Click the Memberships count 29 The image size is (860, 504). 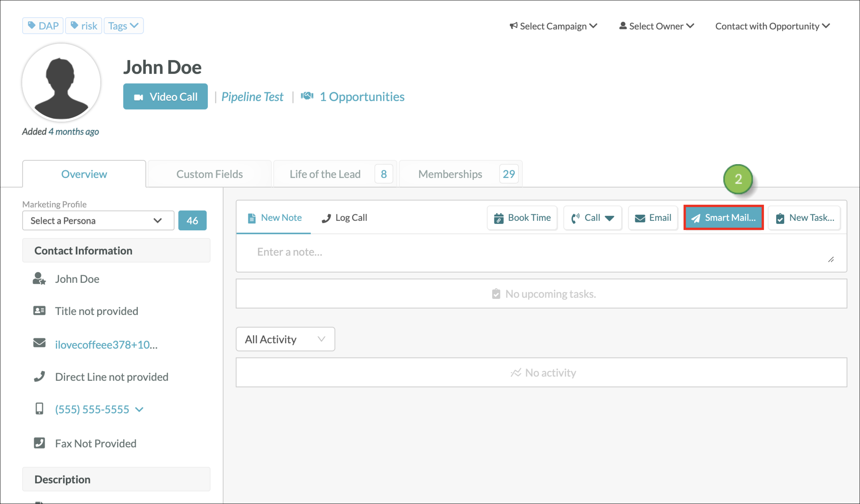508,174
